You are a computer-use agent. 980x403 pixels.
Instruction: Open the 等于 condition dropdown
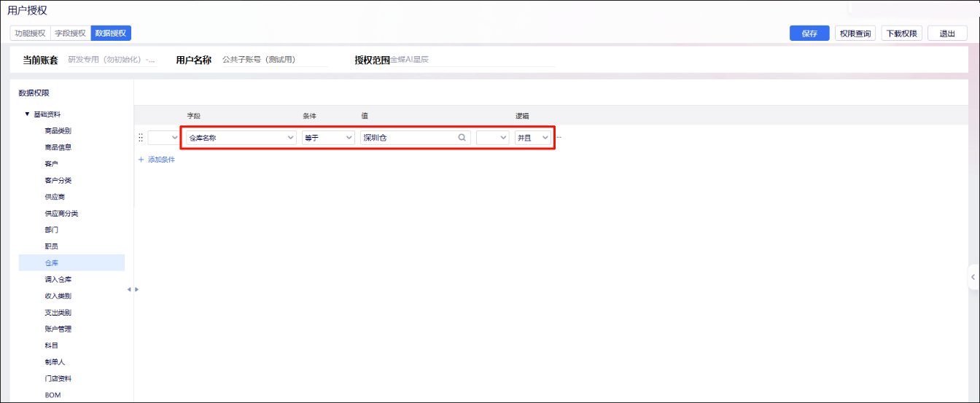coord(328,137)
